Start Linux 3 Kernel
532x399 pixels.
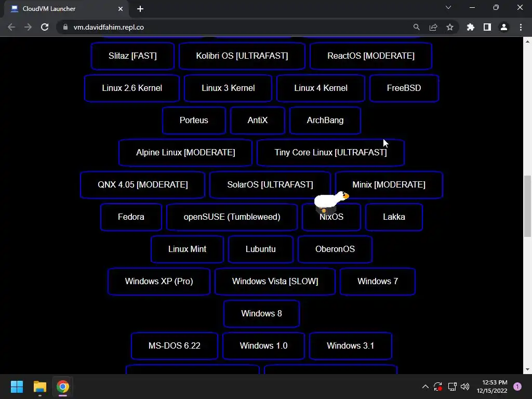[228, 88]
